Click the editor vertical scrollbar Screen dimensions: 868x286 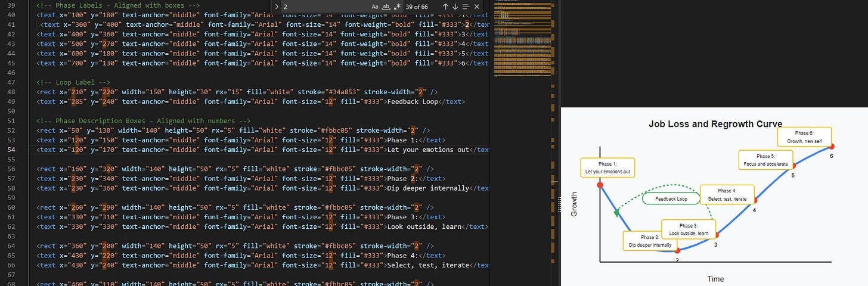tap(555, 143)
